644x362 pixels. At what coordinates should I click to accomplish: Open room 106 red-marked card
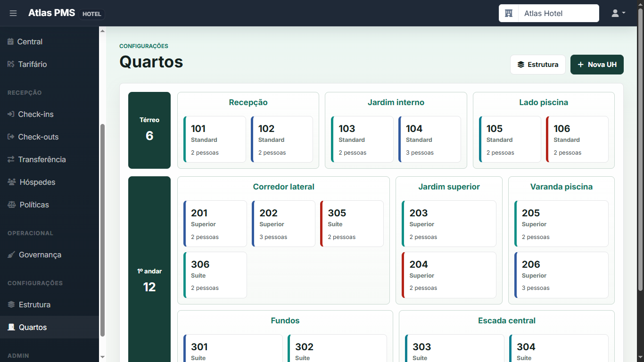tap(577, 140)
